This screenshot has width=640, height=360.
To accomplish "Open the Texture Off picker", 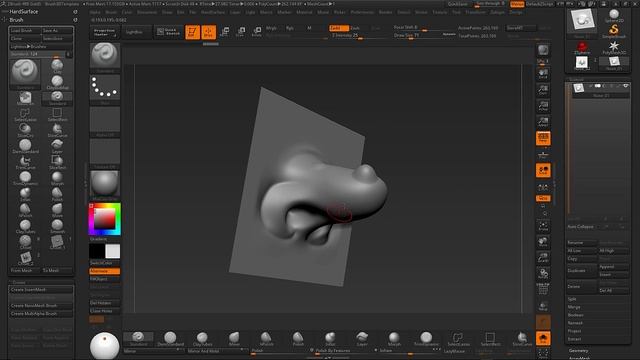I will 105,153.
